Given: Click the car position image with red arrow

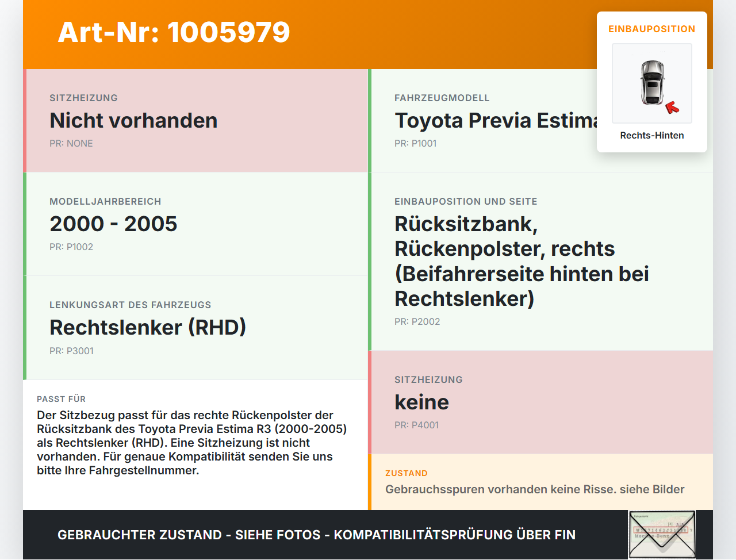Looking at the screenshot, I should point(652,83).
